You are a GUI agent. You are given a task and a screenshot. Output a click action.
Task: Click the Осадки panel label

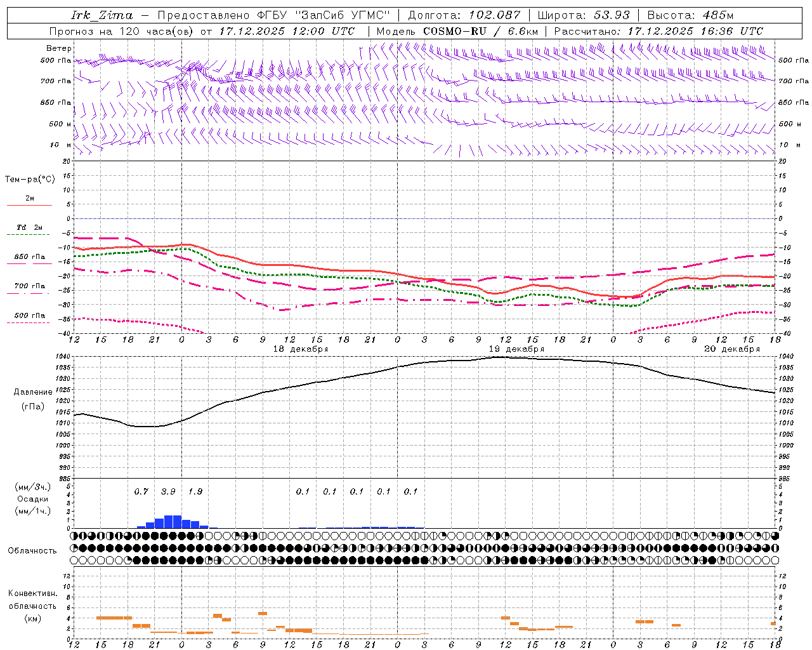click(x=33, y=499)
